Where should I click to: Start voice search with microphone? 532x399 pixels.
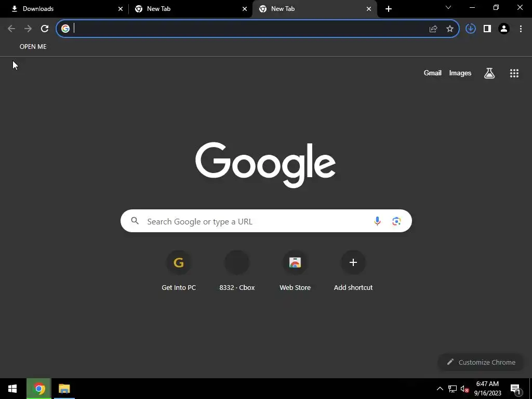(x=377, y=221)
